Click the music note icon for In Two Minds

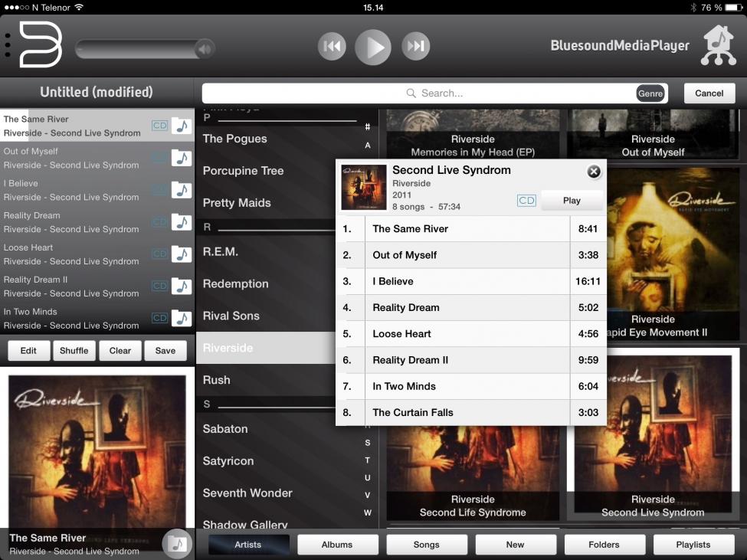click(x=182, y=318)
